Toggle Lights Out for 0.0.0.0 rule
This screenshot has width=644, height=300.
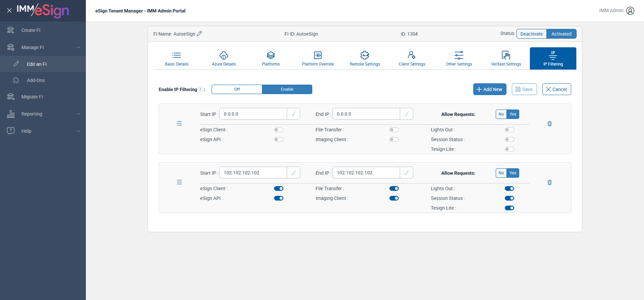509,130
